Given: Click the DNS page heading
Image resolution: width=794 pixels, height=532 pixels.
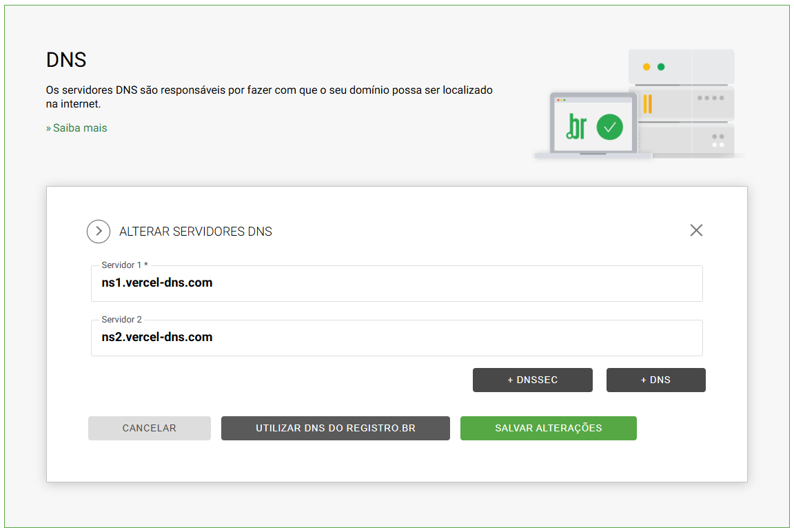Looking at the screenshot, I should [x=66, y=60].
